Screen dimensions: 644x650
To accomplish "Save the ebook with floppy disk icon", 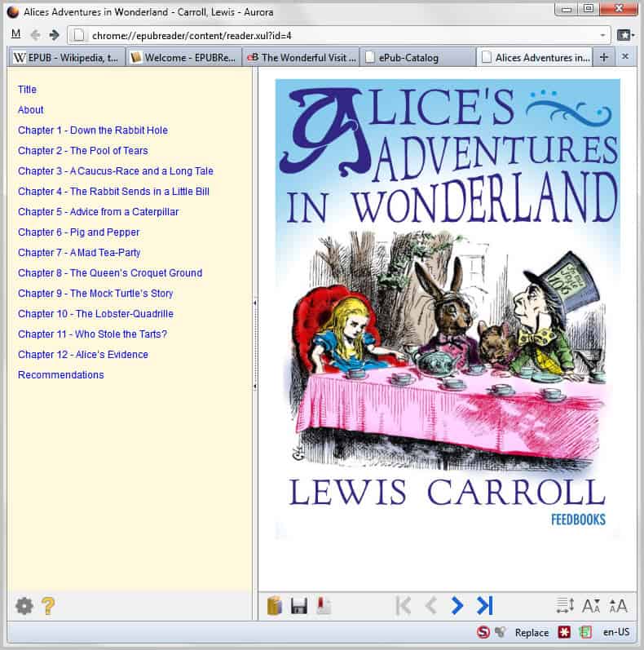I will [299, 606].
